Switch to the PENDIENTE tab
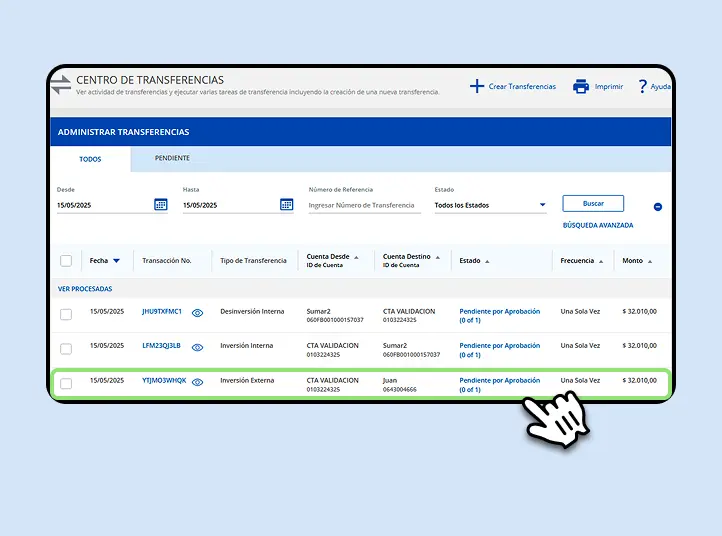 pyautogui.click(x=172, y=158)
